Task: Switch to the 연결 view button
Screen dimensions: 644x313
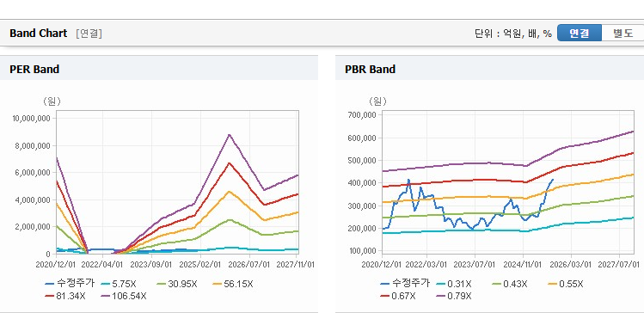Action: pos(580,34)
